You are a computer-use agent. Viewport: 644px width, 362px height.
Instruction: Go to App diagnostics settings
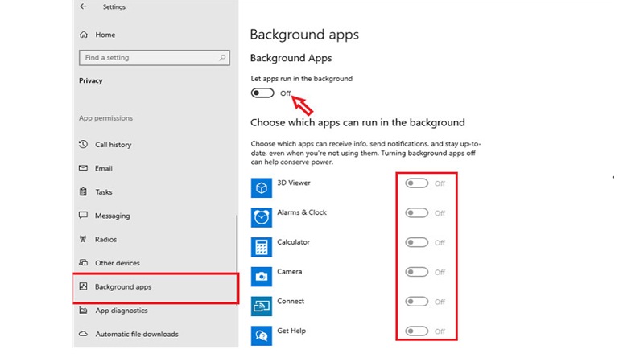(121, 311)
